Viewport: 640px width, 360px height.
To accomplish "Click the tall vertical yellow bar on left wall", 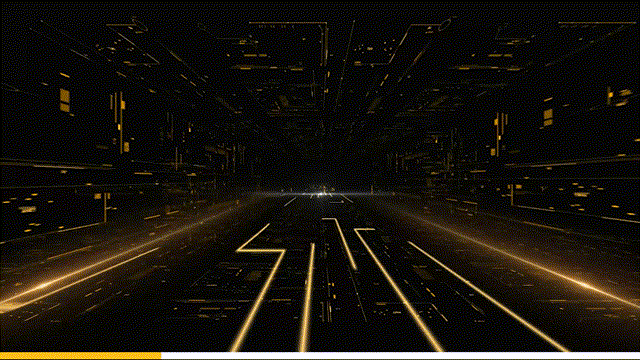I will pyautogui.click(x=121, y=122).
